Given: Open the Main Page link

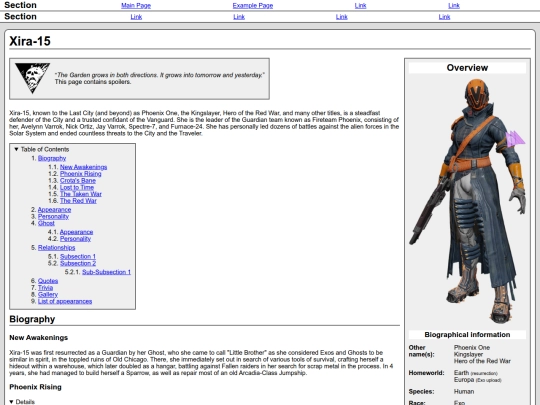Looking at the screenshot, I should click(x=136, y=6).
